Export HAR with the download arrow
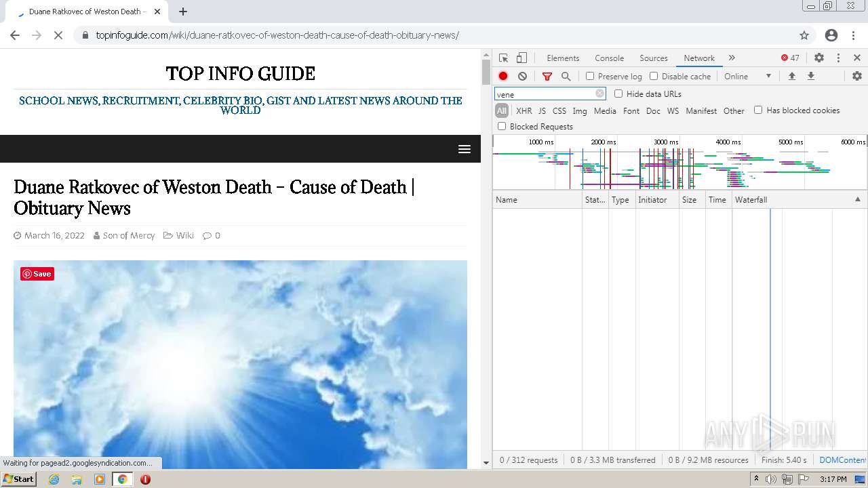Screen dimensions: 868x488 (810, 77)
